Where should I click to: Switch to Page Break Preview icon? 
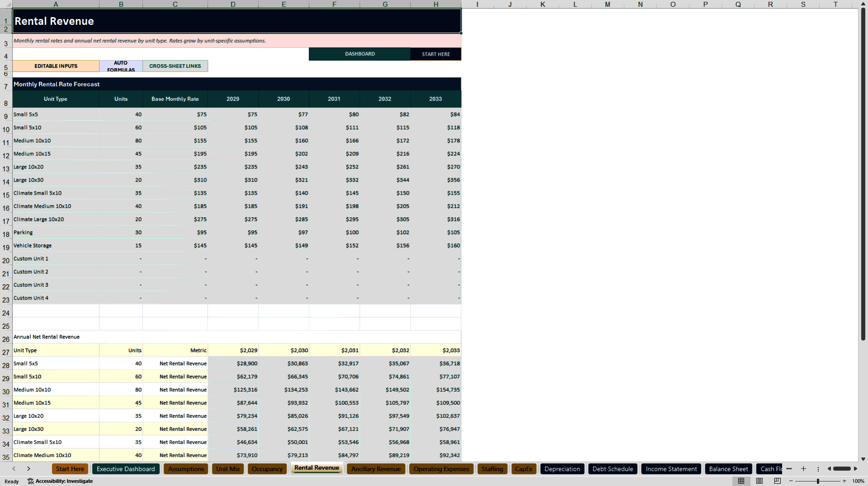778,481
